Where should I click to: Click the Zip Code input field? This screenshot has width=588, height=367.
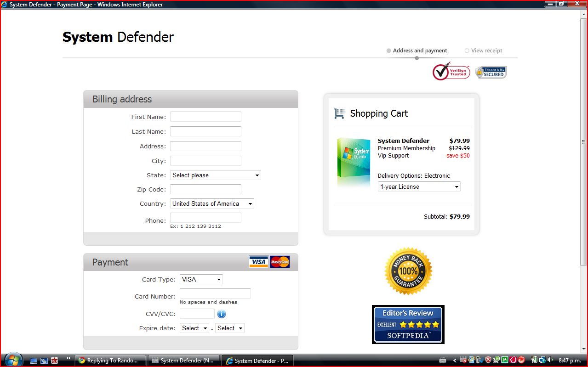[x=206, y=189]
